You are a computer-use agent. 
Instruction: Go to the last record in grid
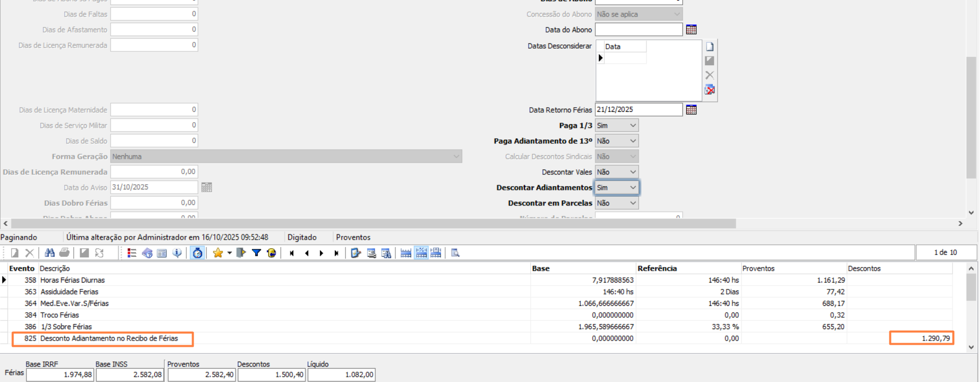click(x=337, y=253)
